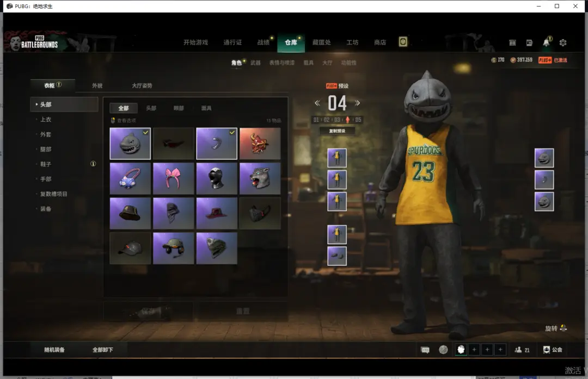Go to next preset with right chevrons
The image size is (588, 379).
coord(358,103)
